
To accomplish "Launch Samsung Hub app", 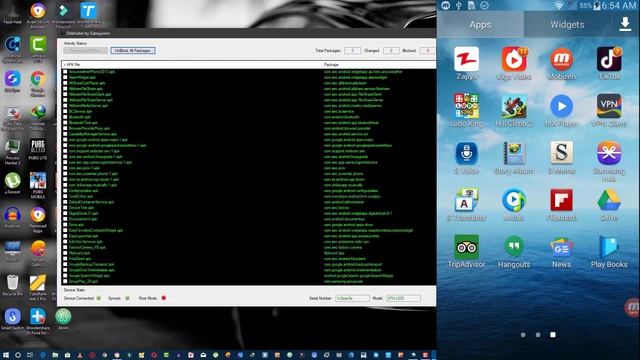I will pos(609,153).
